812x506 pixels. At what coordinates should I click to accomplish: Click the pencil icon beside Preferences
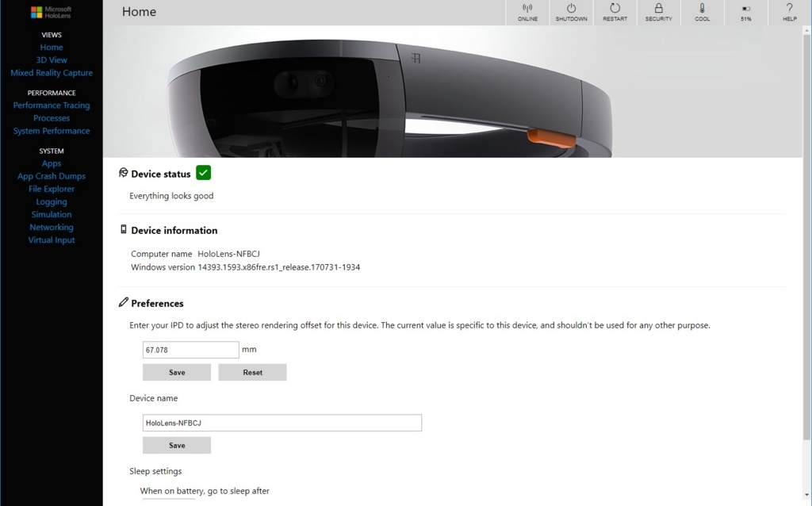[123, 302]
